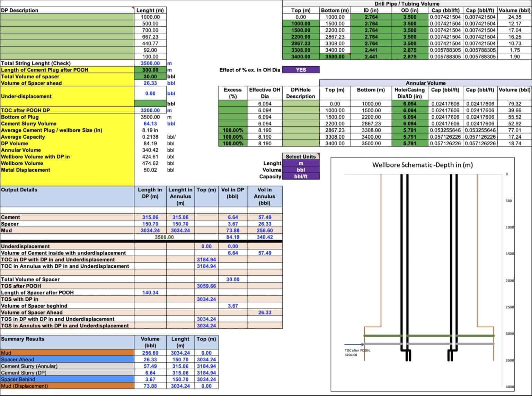Toggle Effect of % ex. in OH Dia setting
Viewport: 532px width, 396px height.
(300, 70)
